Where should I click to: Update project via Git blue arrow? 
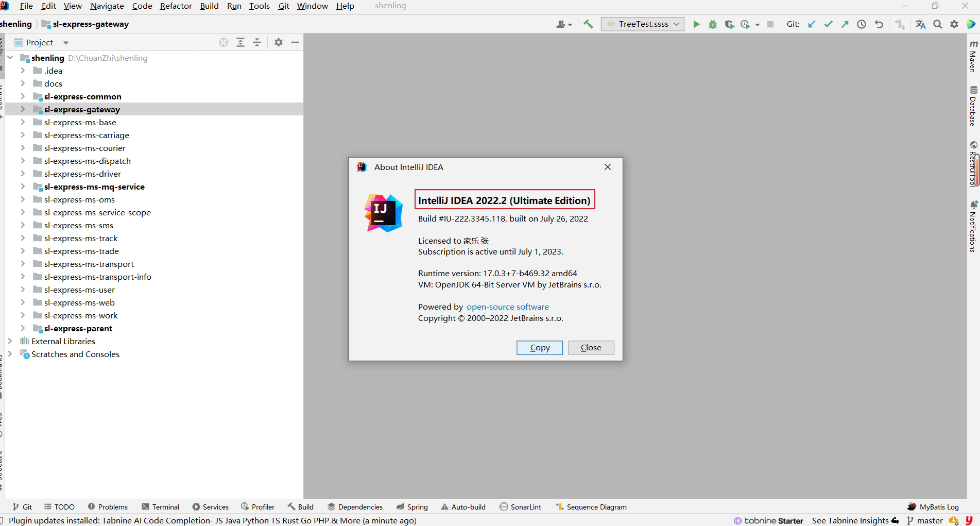812,24
